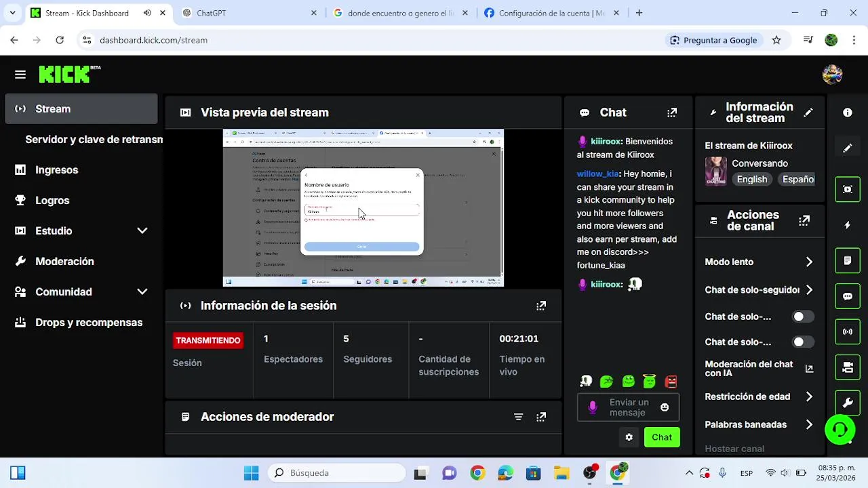Open Microsoft Edge from taskbar
The height and width of the screenshot is (488, 868).
(505, 473)
